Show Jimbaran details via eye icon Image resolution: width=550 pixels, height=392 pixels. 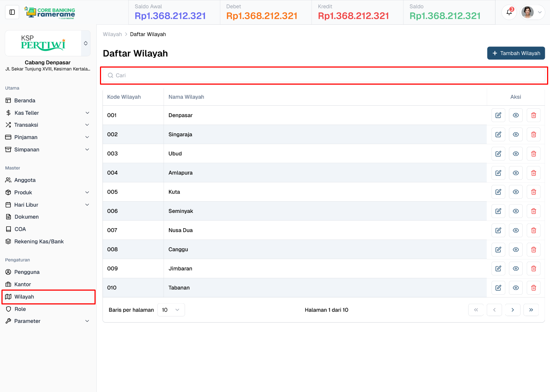coord(515,268)
